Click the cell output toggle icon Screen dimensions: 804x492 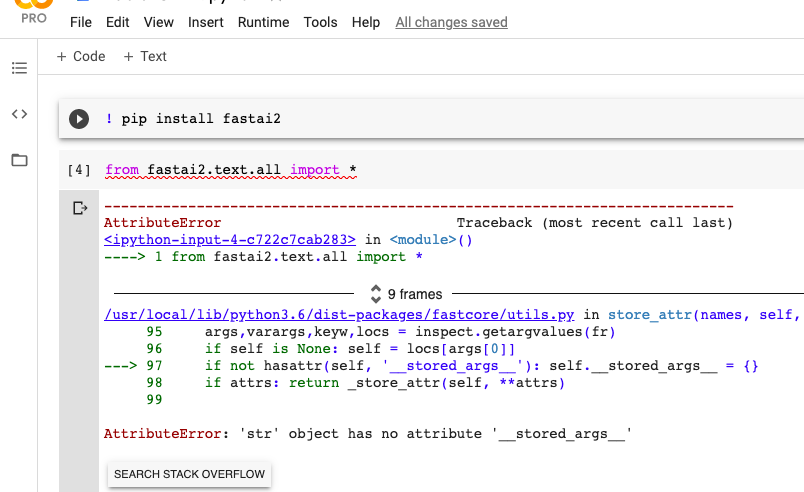80,208
